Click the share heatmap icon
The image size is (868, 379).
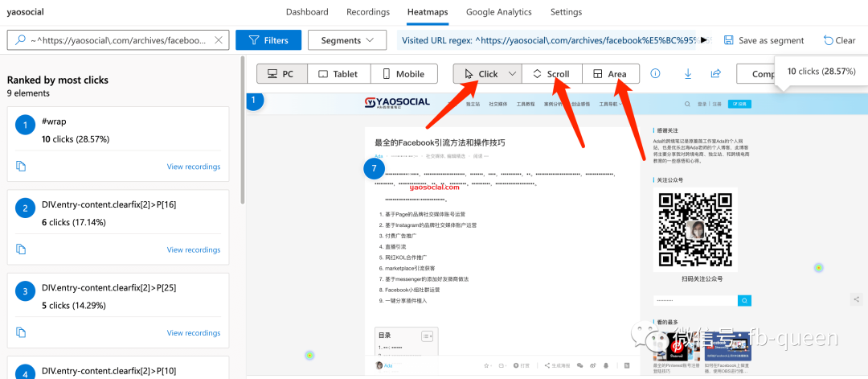pyautogui.click(x=716, y=73)
